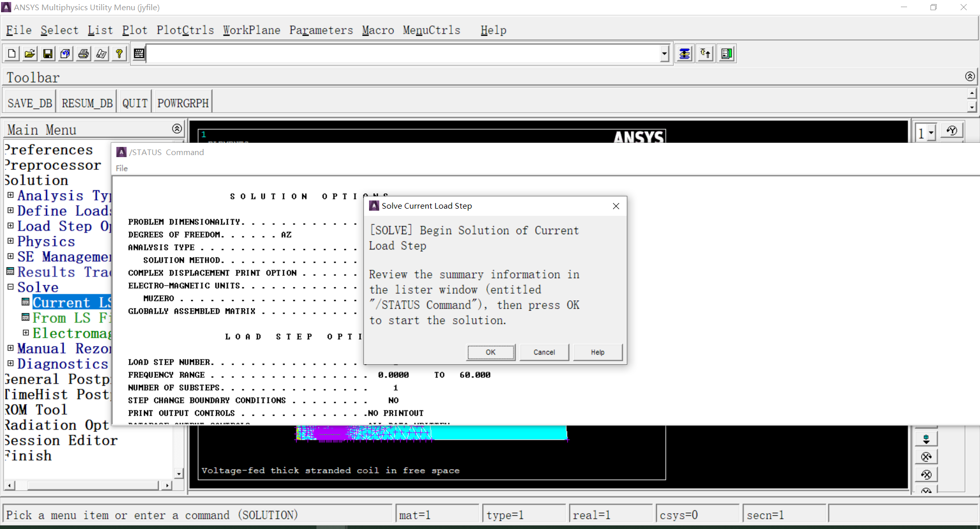
Task: Select Radiation Opt in Main Menu
Action: pyautogui.click(x=57, y=425)
